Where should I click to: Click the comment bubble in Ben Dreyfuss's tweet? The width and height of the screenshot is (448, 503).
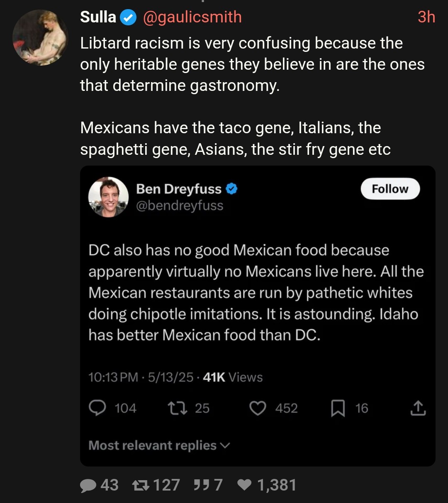(x=97, y=408)
